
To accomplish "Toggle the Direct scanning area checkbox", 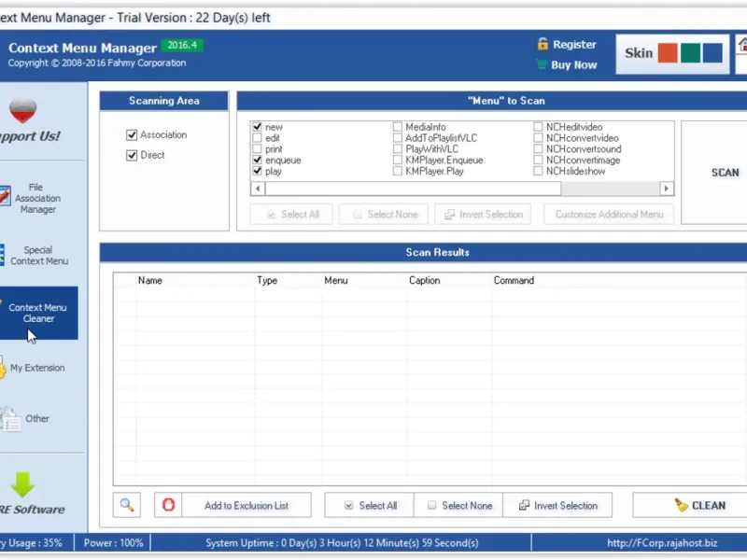I will pyautogui.click(x=132, y=155).
